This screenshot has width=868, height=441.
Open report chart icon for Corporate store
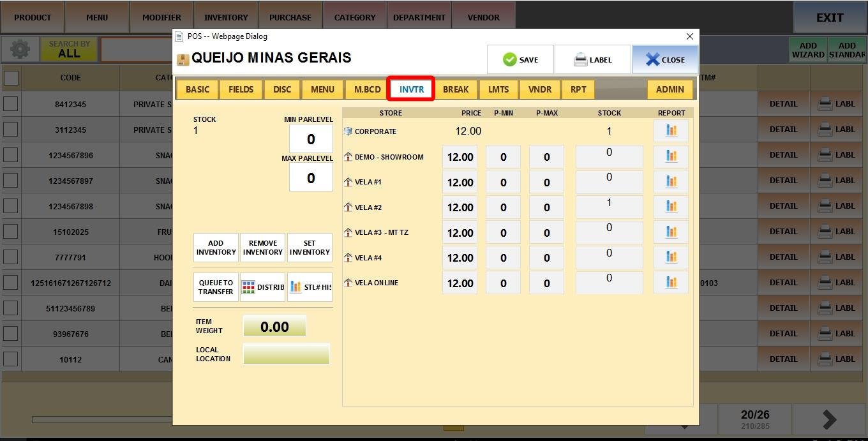(x=671, y=131)
